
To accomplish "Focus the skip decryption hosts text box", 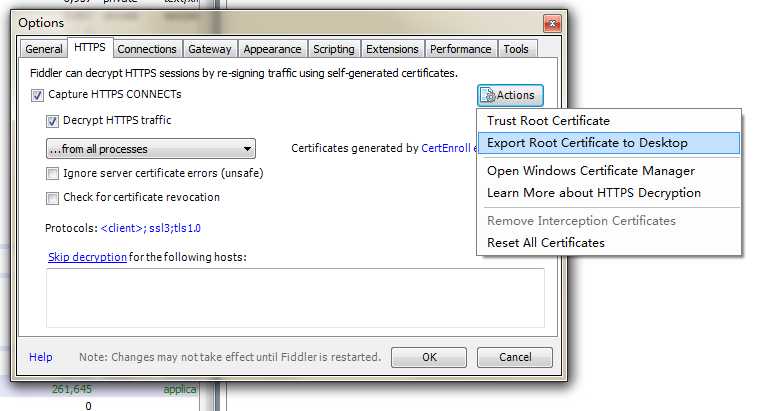I will pyautogui.click(x=295, y=298).
